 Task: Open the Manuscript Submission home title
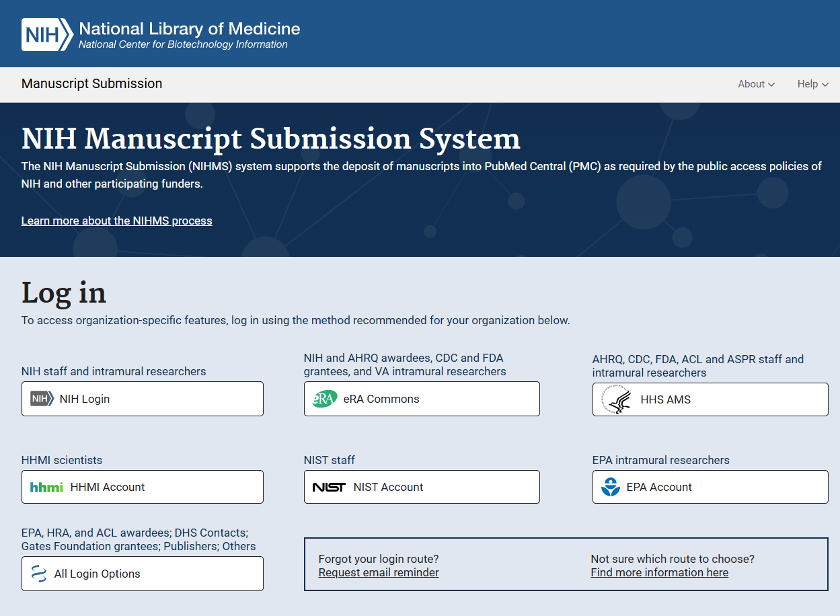(x=92, y=83)
